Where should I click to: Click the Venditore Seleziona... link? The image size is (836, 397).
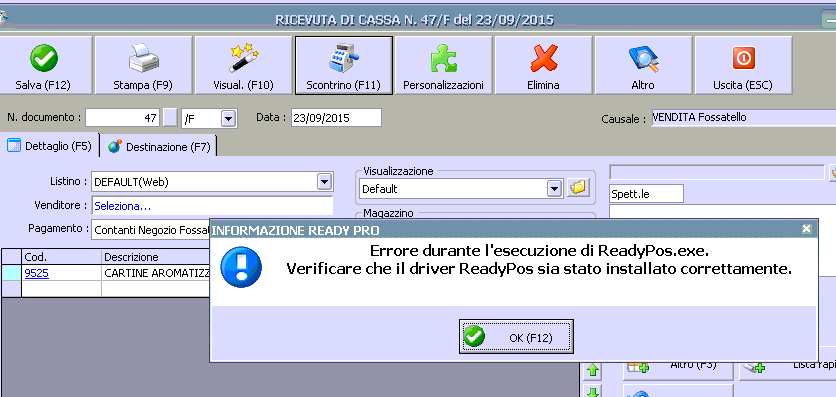[122, 206]
